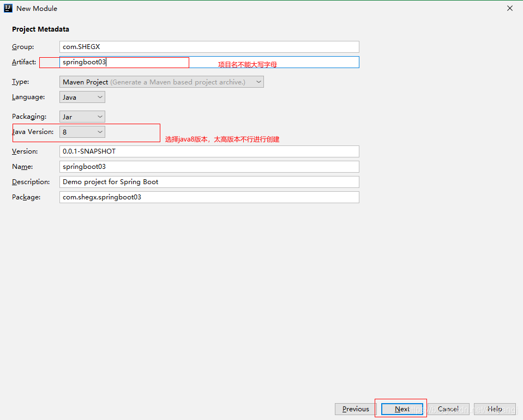Image resolution: width=523 pixels, height=420 pixels.
Task: Click the IntelliJ IDEA icon in title bar
Action: (x=8, y=8)
